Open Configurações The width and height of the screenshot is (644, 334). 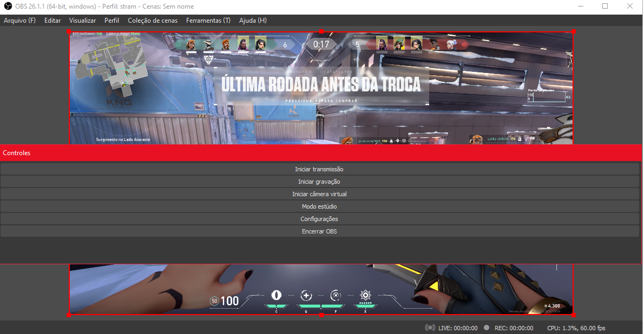click(x=319, y=219)
